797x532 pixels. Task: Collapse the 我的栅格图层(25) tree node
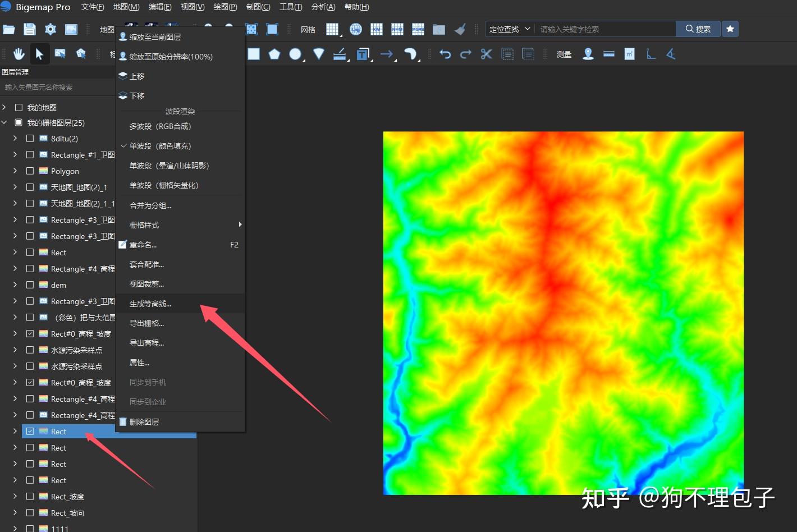4,122
